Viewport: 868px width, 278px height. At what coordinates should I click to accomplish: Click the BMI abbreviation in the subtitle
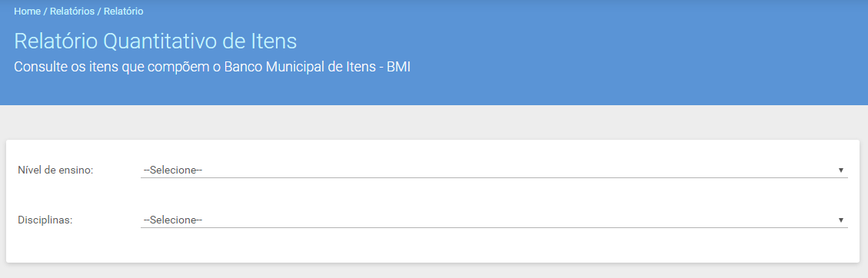[398, 68]
